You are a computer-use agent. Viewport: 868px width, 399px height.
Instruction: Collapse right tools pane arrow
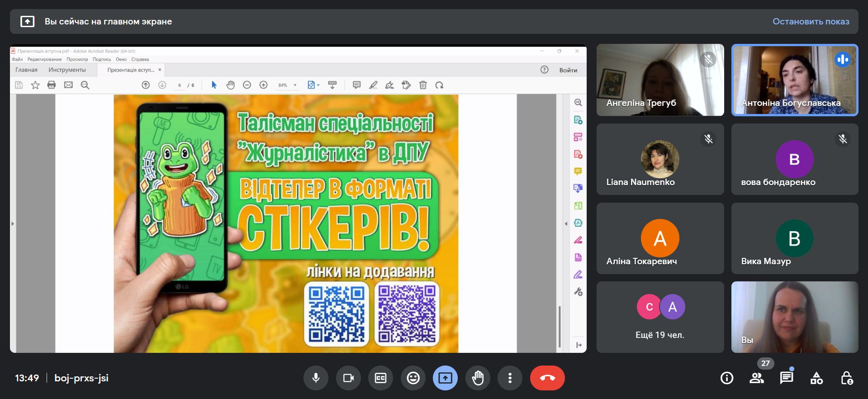(566, 223)
